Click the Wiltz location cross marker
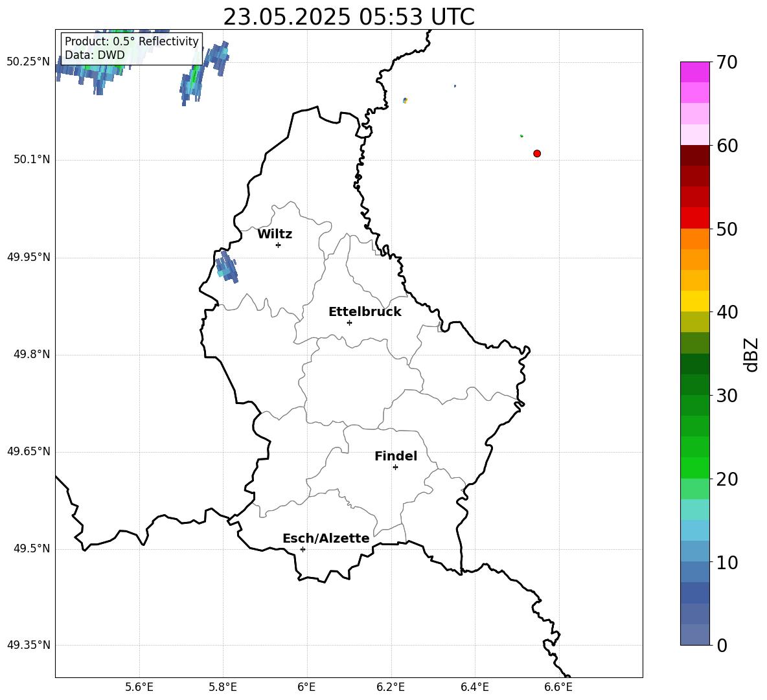Image resolution: width=767 pixels, height=700 pixels. pyautogui.click(x=279, y=245)
